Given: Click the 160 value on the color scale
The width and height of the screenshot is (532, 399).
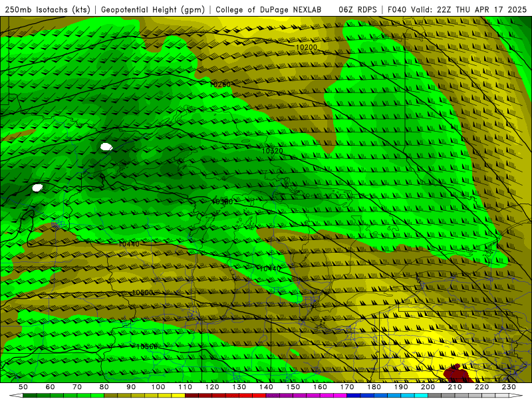Looking at the screenshot, I should pyautogui.click(x=320, y=387).
